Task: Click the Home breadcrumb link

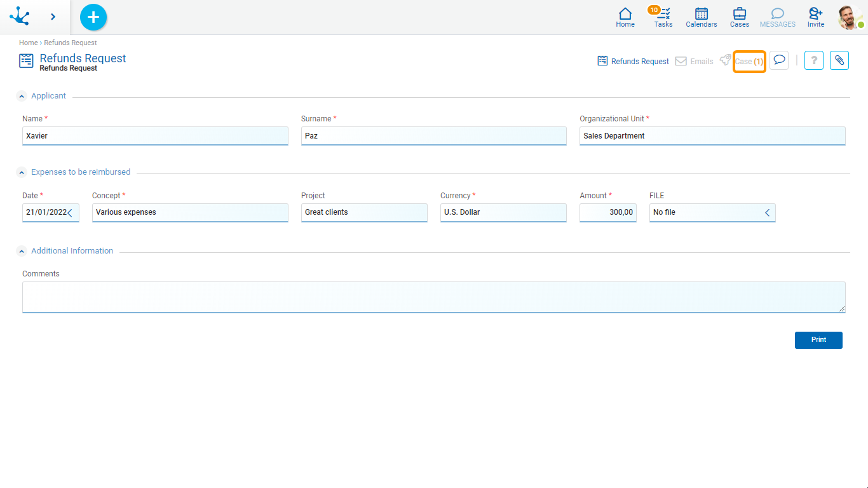Action: point(28,43)
